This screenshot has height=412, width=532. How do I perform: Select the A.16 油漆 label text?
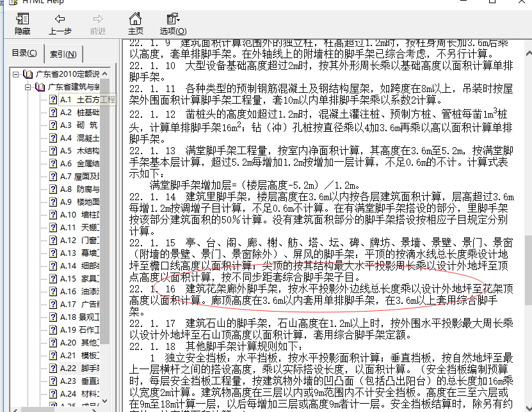coord(79,291)
